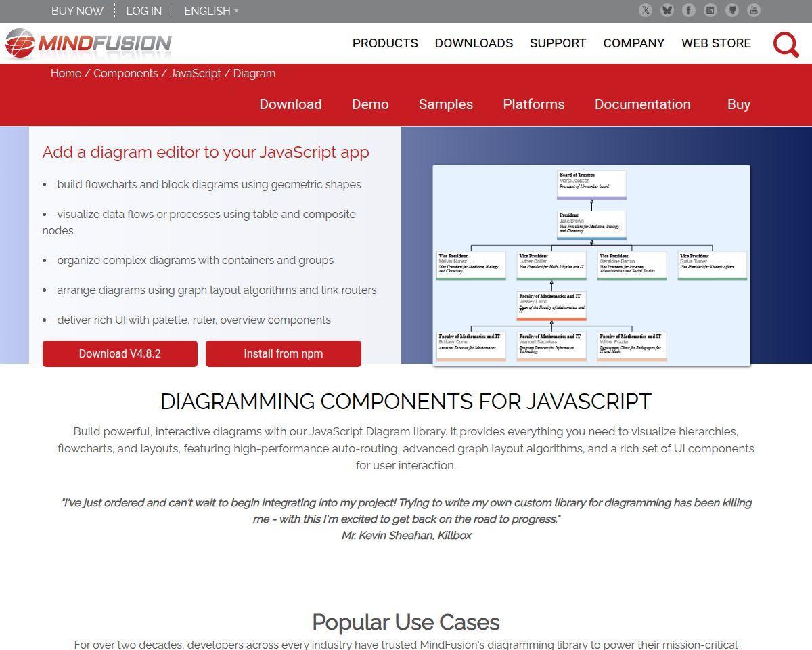Switch to the Documentation tab
The image size is (812, 650).
642,104
